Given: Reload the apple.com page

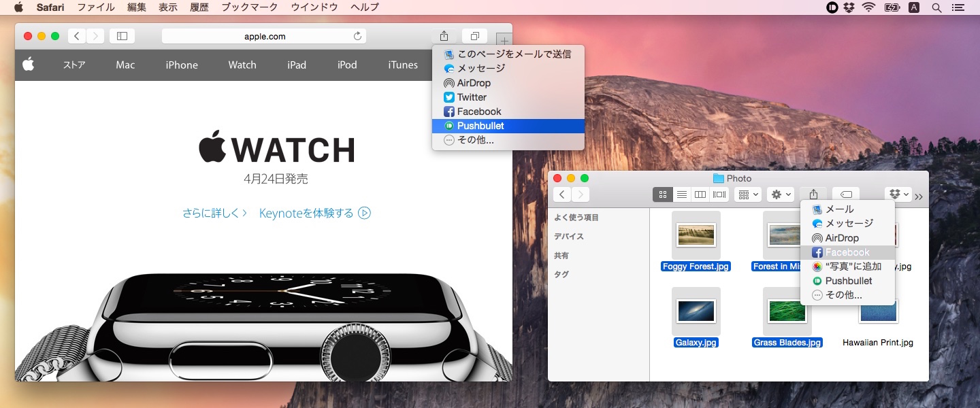Looking at the screenshot, I should [357, 36].
